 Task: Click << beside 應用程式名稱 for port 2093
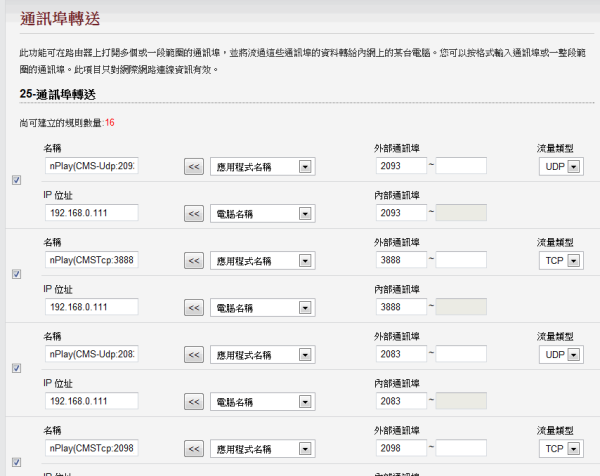(194, 166)
